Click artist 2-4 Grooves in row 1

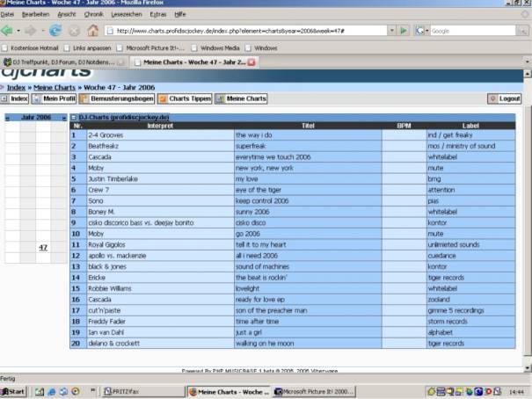(106, 135)
